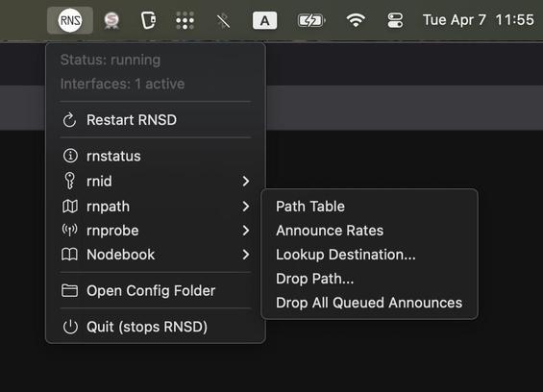543x392 pixels.
Task: Choose Quit (stops RNSD)
Action: tap(156, 327)
